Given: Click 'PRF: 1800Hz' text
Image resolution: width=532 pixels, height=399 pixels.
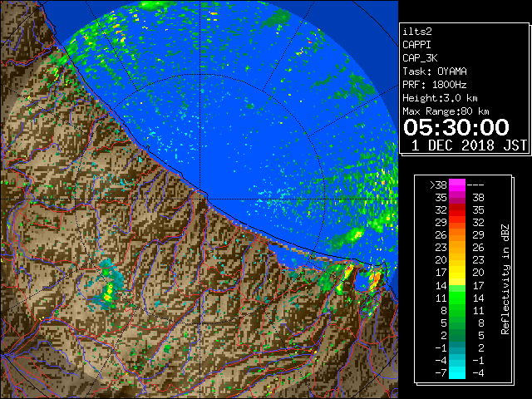Looking at the screenshot, I should (435, 85).
